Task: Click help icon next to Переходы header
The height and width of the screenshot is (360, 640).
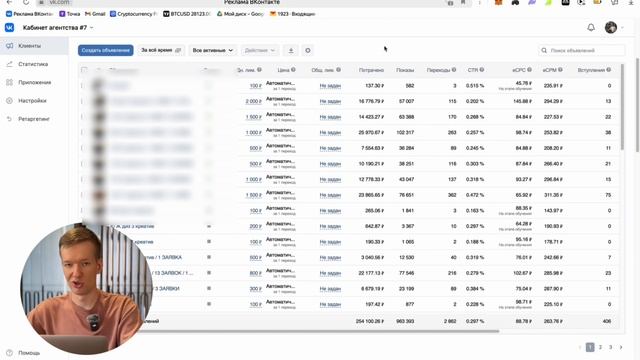Action: 454,70
